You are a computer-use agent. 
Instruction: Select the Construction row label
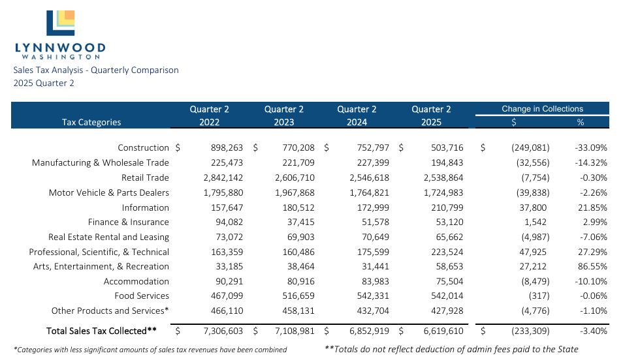click(143, 148)
